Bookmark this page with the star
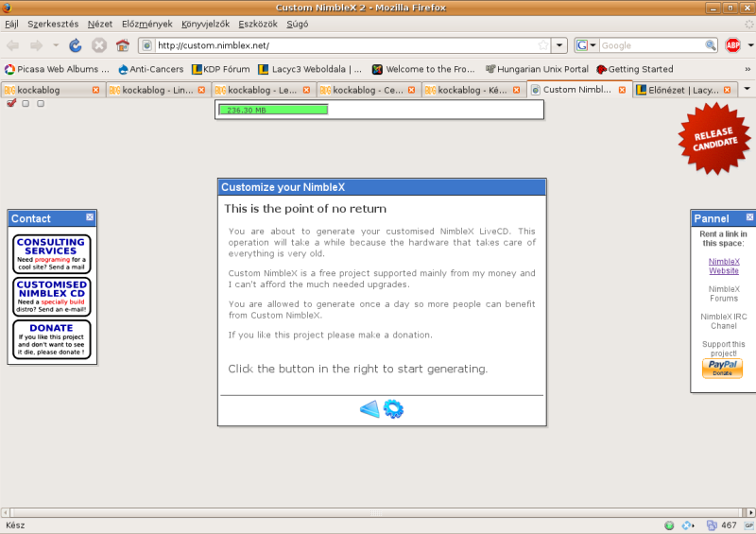 click(543, 45)
